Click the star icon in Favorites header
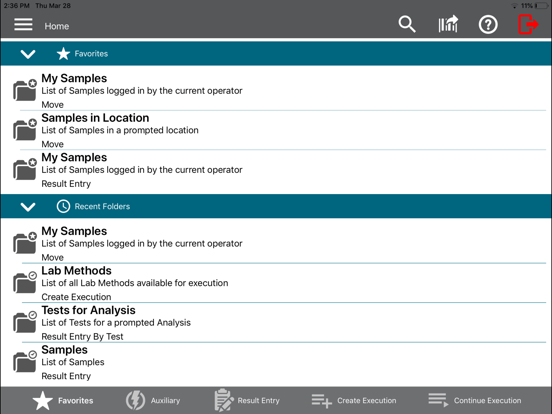Image resolution: width=552 pixels, height=414 pixels. pos(63,54)
